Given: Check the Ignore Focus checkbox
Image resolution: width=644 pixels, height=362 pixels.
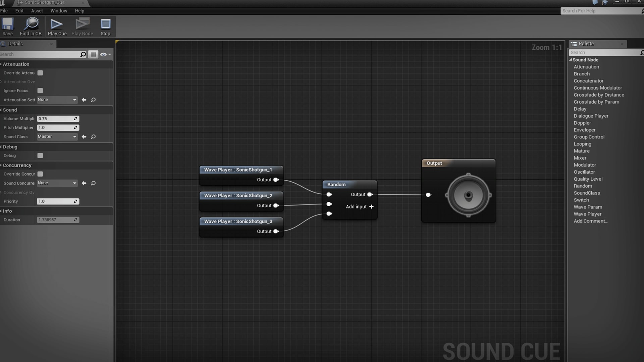Looking at the screenshot, I should 40,91.
